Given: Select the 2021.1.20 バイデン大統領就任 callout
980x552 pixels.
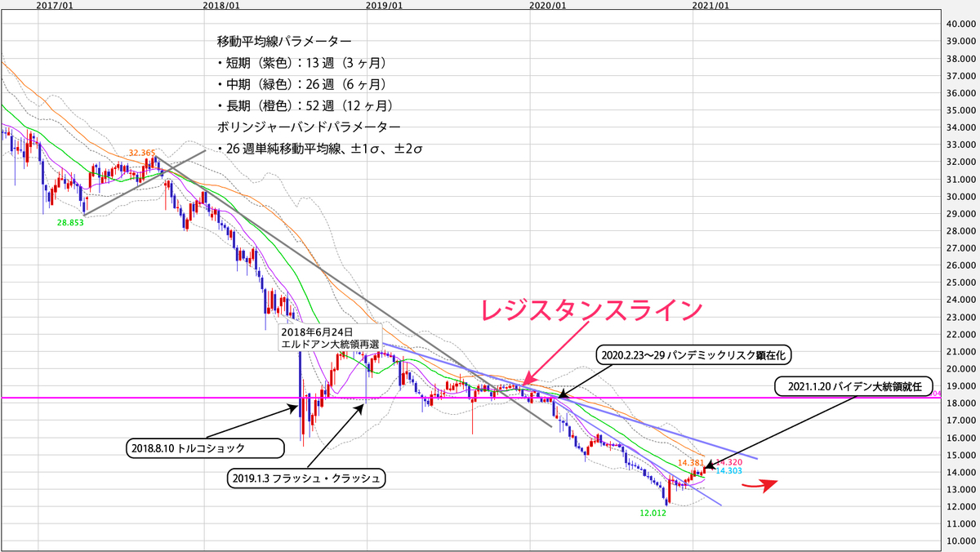Looking at the screenshot, I should 853,388.
